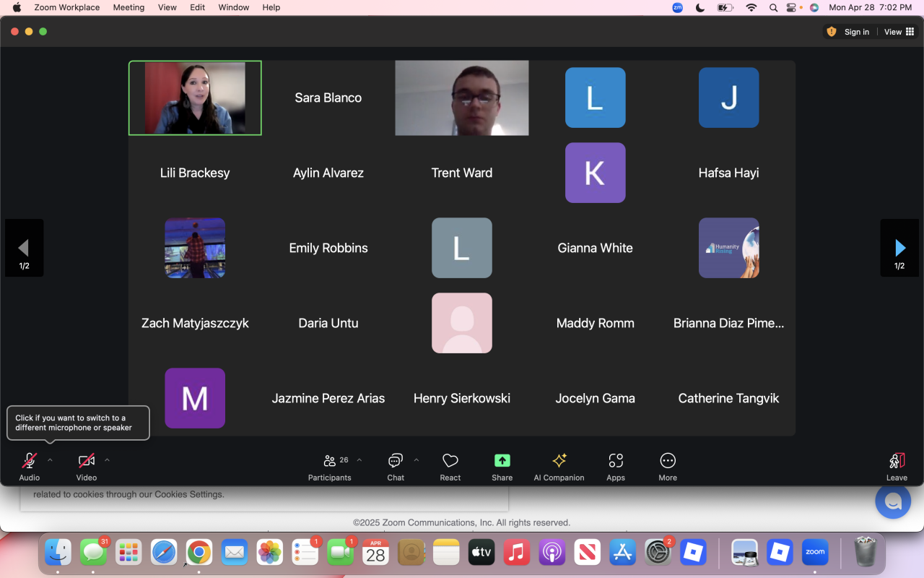This screenshot has height=578, width=924.
Task: Select the gray L avatar tile
Action: (462, 248)
